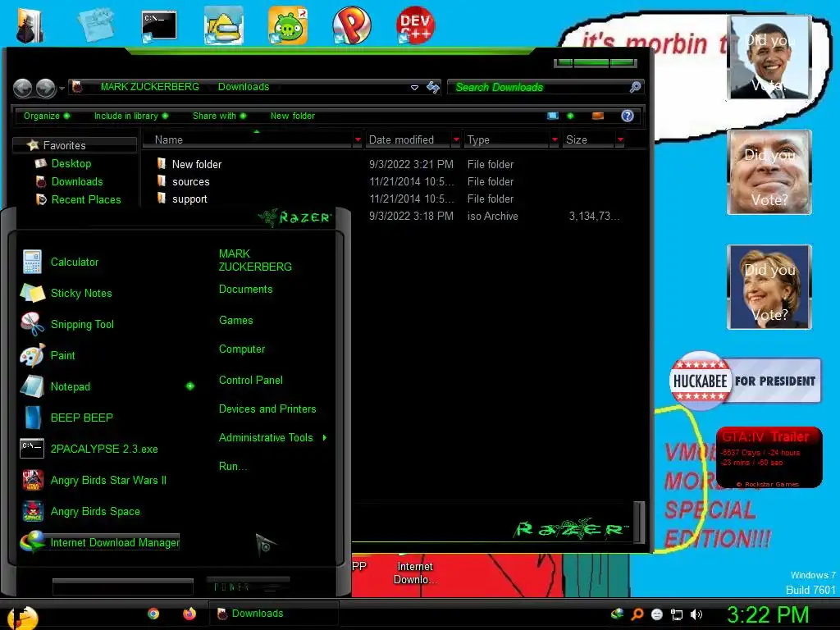This screenshot has width=840, height=630.
Task: Open Notepad's jump list dot
Action: pos(190,386)
